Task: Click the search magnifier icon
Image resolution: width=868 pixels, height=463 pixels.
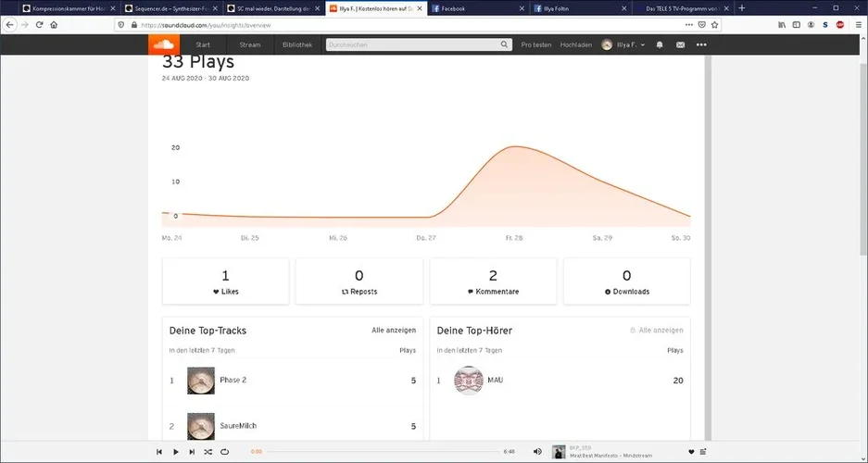Action: pos(504,44)
